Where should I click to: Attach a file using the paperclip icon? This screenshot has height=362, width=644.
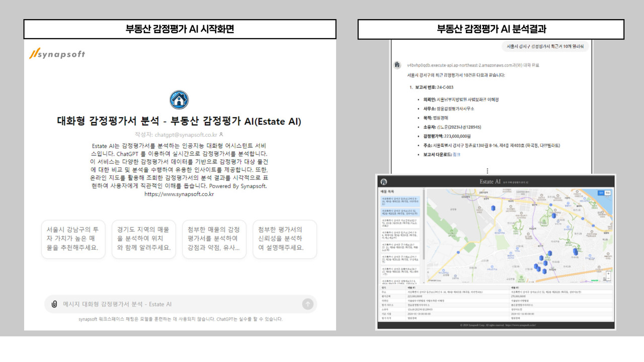click(x=53, y=304)
